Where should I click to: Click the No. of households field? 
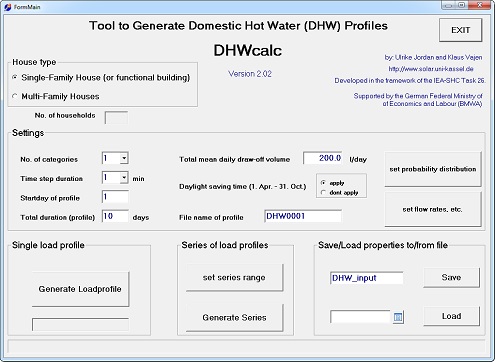point(116,117)
